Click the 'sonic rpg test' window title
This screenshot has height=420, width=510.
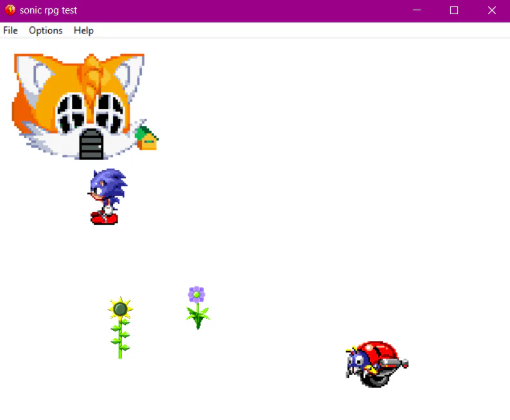(48, 10)
